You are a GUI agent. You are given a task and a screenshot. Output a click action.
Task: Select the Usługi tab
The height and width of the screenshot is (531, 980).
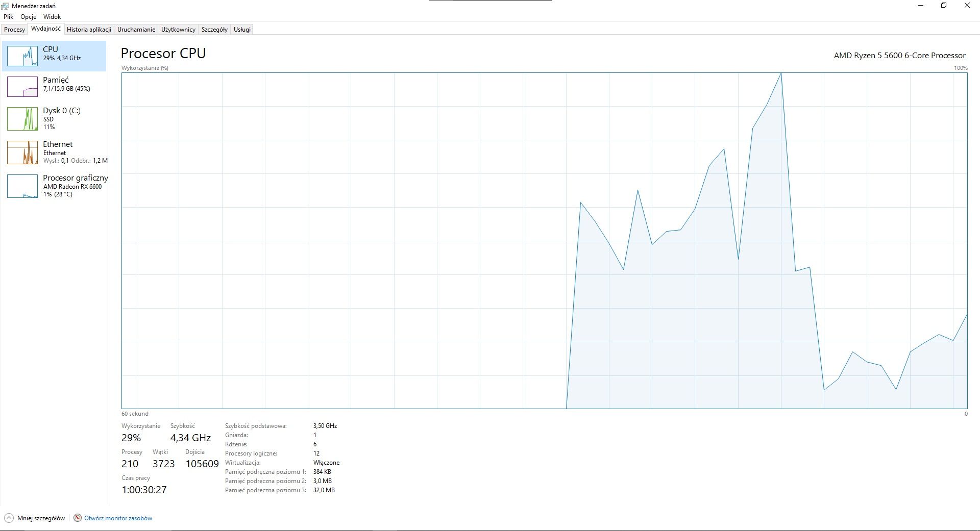pyautogui.click(x=242, y=30)
